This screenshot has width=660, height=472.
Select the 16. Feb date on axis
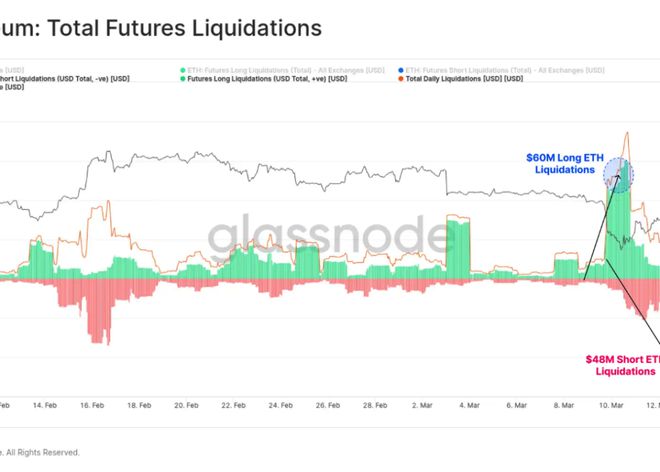tap(91, 406)
